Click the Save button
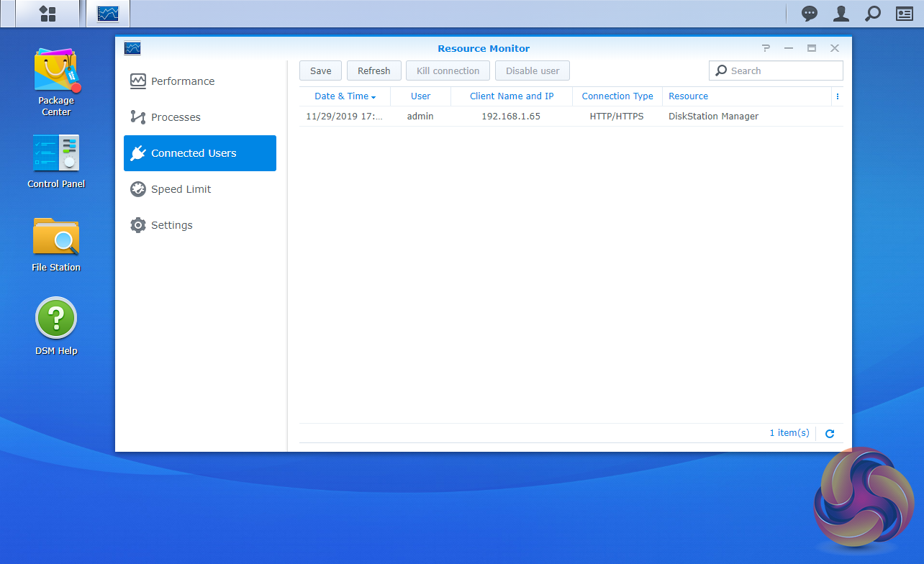 (320, 70)
